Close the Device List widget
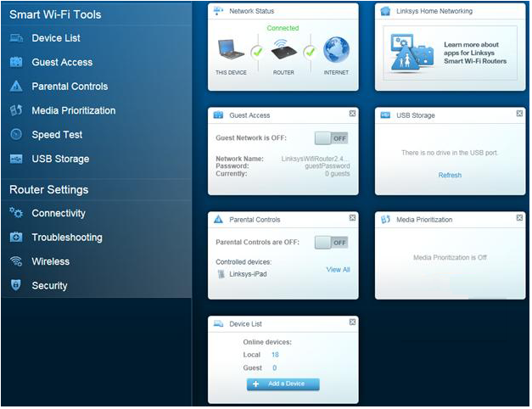Viewport: 532px width, 409px height. [352, 322]
